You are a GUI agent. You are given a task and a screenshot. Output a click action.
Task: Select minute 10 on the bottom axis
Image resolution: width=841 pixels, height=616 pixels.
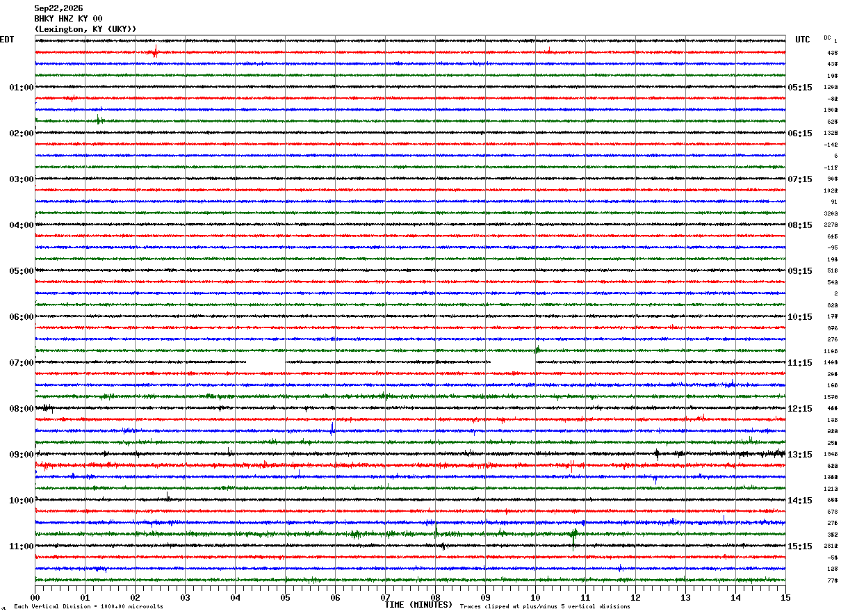535,597
